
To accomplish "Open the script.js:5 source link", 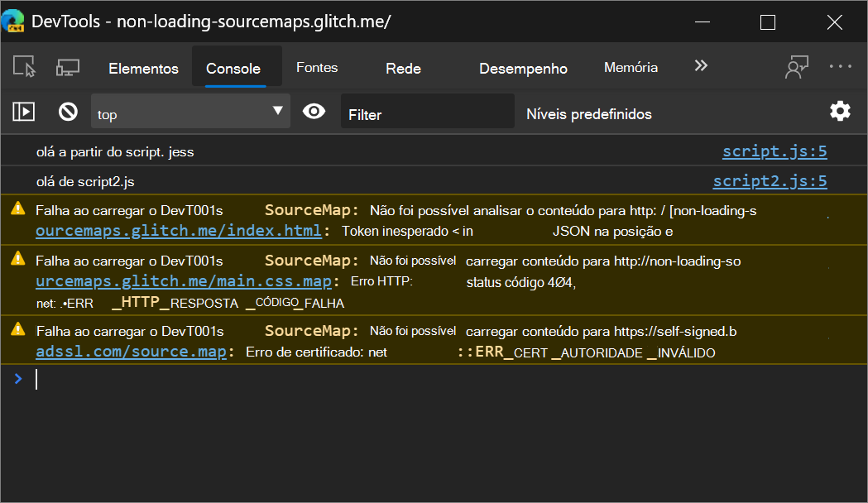I will tap(774, 151).
